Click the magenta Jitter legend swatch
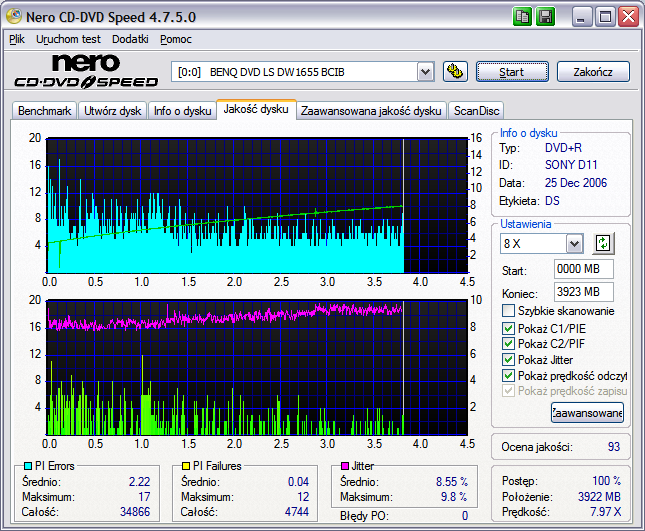 [x=345, y=466]
